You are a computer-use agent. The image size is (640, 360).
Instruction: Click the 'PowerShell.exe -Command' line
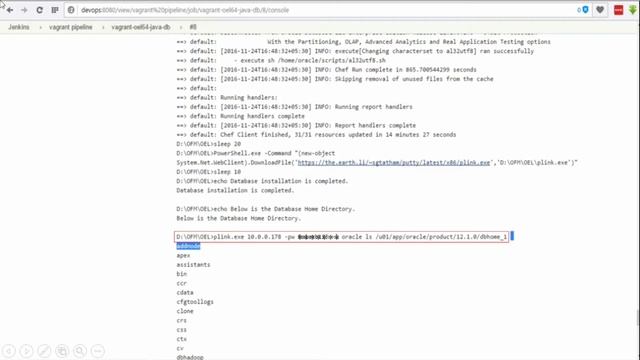tap(256, 153)
